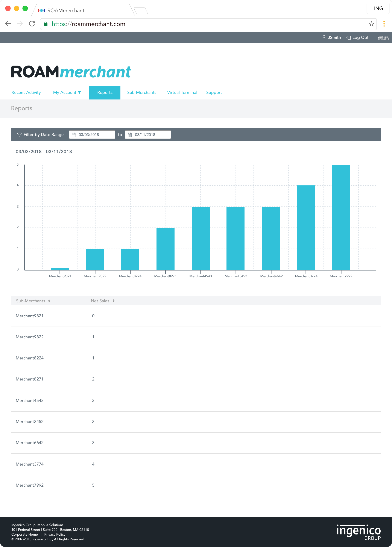Image resolution: width=392 pixels, height=547 pixels.
Task: Reload the page with refresh icon
Action: point(32,24)
